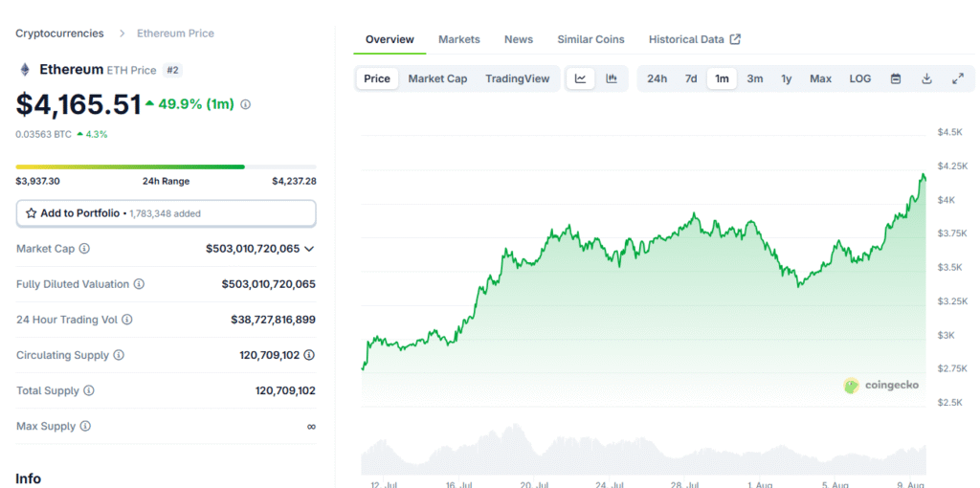Click the $4.25K axis label

[x=950, y=166]
